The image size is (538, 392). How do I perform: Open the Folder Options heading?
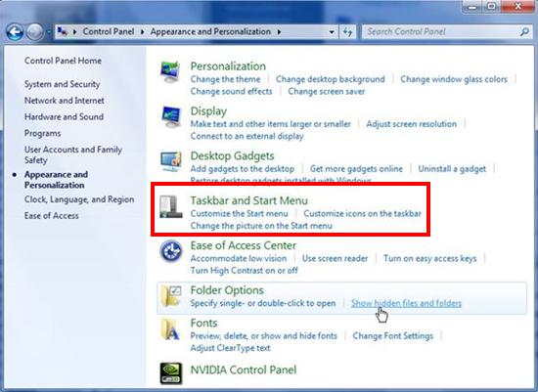click(x=227, y=290)
